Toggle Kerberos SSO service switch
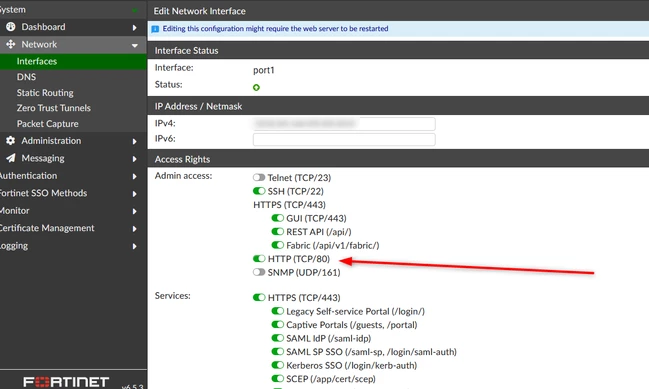The width and height of the screenshot is (649, 389). coord(278,365)
